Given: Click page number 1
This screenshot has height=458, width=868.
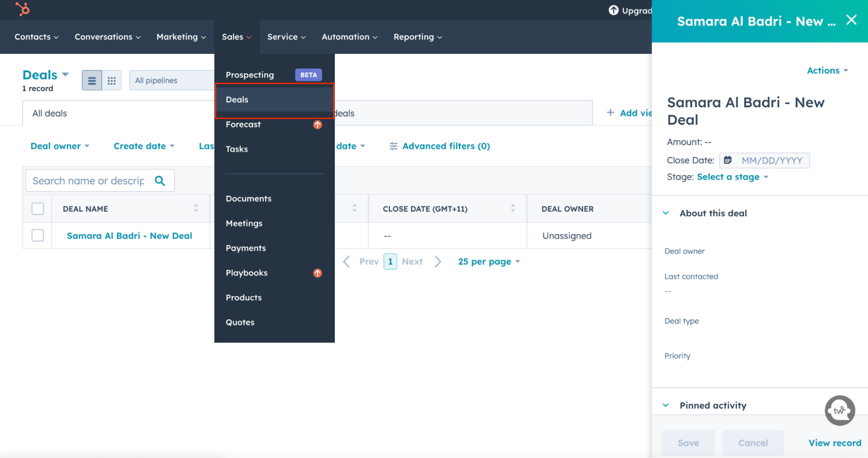Looking at the screenshot, I should 390,262.
